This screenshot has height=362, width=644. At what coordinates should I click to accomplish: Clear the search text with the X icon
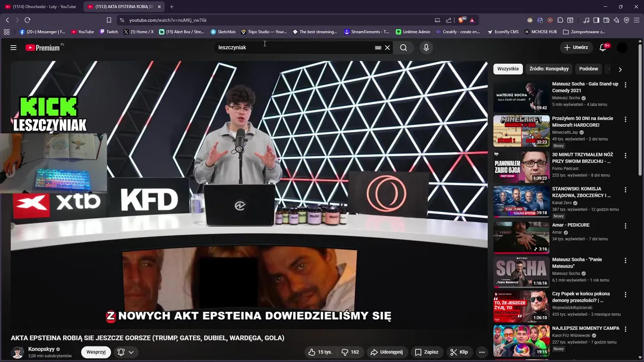tap(387, 47)
